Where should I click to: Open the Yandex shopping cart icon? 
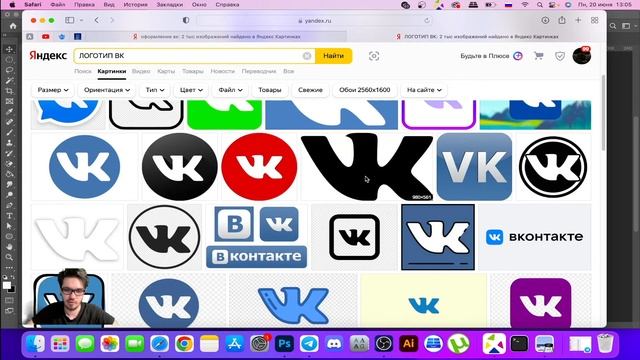click(539, 56)
